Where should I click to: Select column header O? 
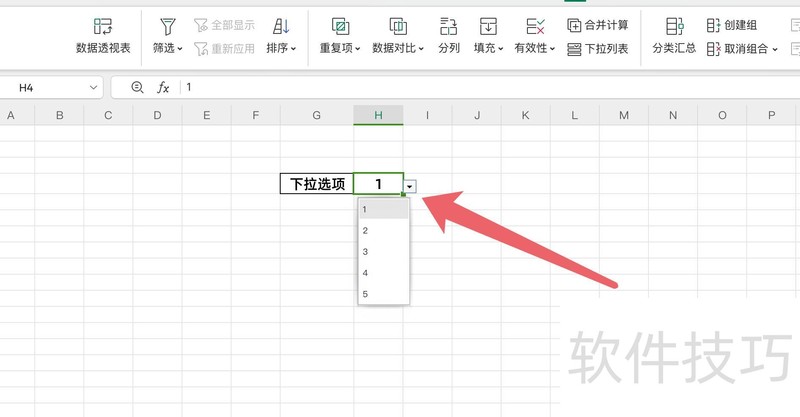coord(722,115)
